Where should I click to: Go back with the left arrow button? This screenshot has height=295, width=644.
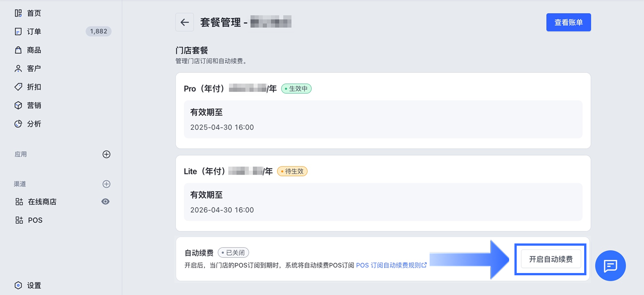(x=184, y=22)
